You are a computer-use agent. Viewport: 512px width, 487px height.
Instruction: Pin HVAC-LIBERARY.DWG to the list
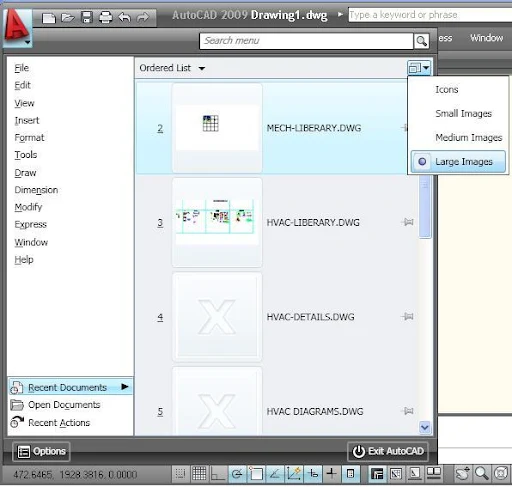point(407,222)
